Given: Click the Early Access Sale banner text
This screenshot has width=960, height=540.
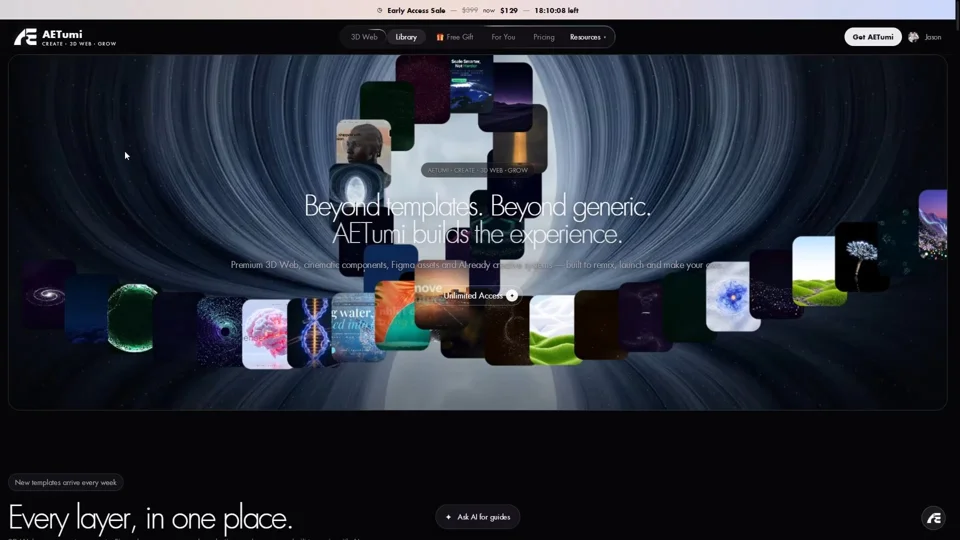Looking at the screenshot, I should [416, 10].
